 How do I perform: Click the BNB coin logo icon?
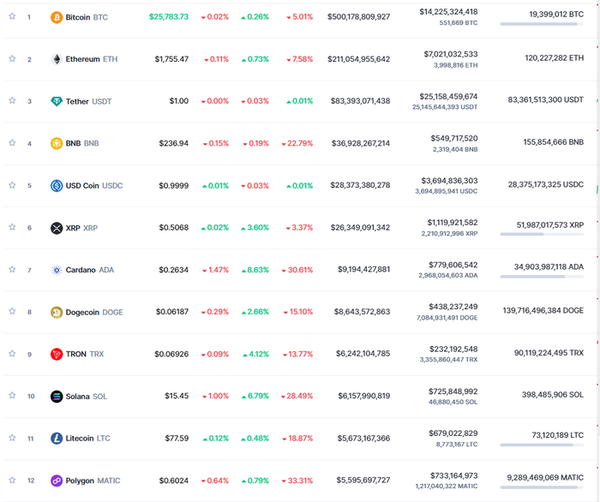(56, 143)
